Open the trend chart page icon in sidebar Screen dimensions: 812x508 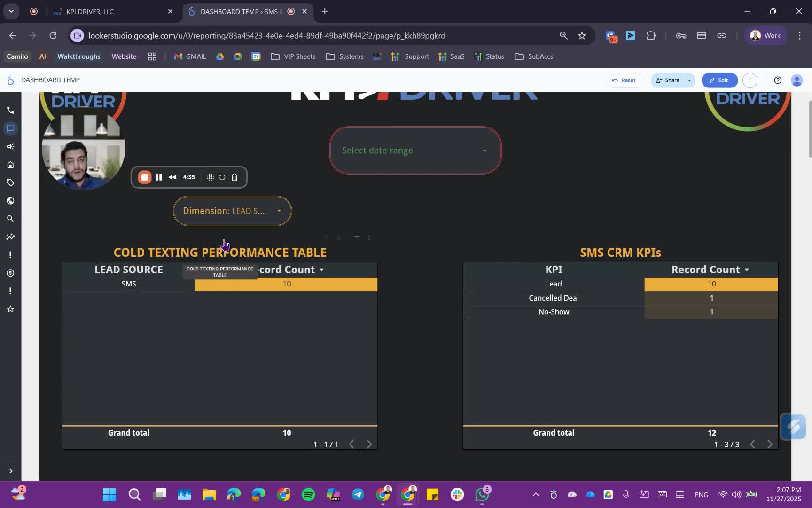[x=10, y=237]
